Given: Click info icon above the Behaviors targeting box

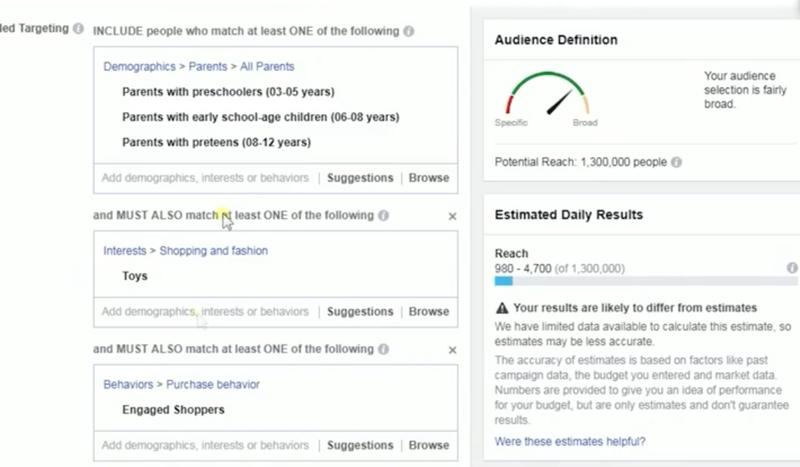Looking at the screenshot, I should click(385, 350).
